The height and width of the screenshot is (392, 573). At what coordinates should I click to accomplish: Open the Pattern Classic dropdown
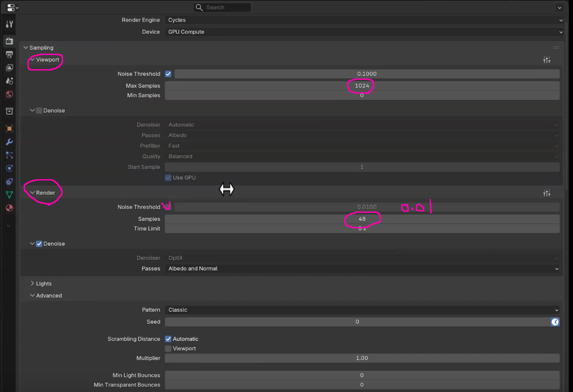coord(362,310)
